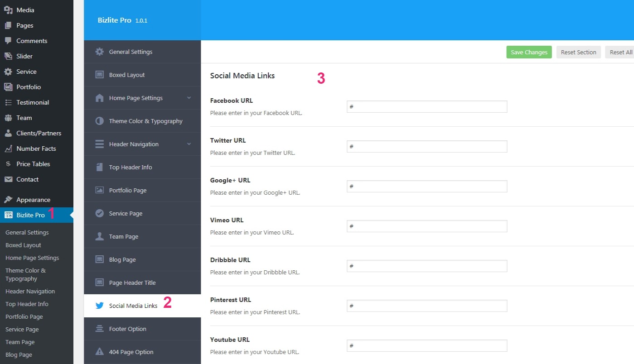Open Theme Color & Typography panel tab
This screenshot has height=364, width=634.
pos(142,121)
